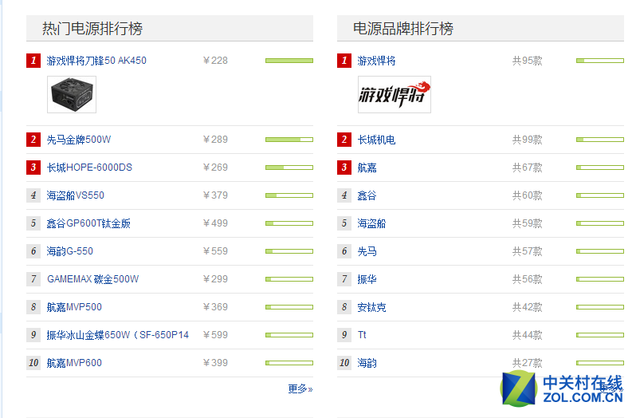Image resolution: width=640 pixels, height=418 pixels.
Task: Click price ¥559 of 海韵G-550
Action: click(216, 251)
